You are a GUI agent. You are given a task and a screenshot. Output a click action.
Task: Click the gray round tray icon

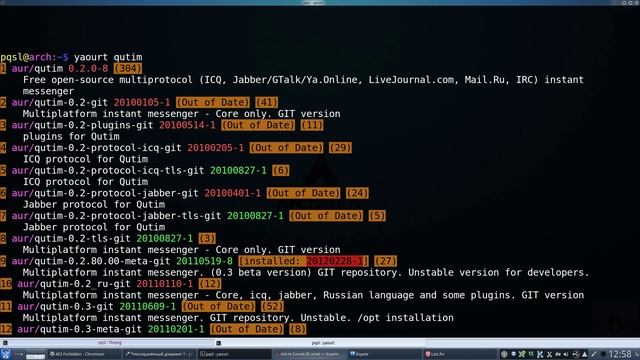(504, 354)
